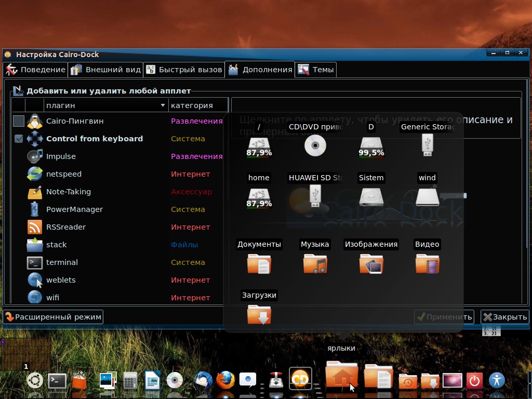Open the Внешний вид tab
The image size is (532, 399).
[105, 70]
